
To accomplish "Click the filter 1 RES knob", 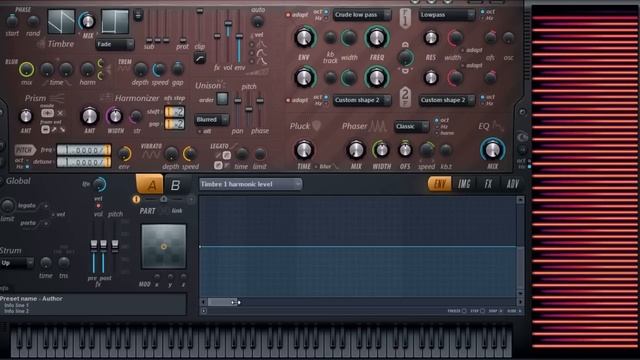I will pyautogui.click(x=431, y=38).
